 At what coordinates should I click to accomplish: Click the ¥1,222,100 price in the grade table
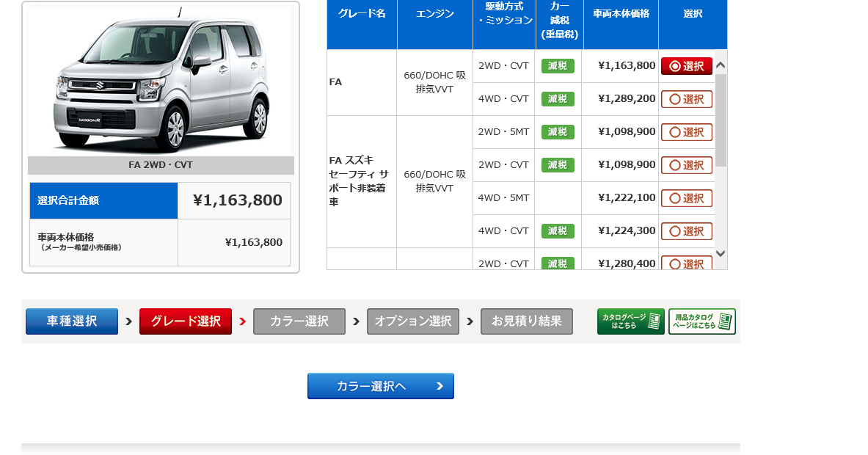pos(627,197)
